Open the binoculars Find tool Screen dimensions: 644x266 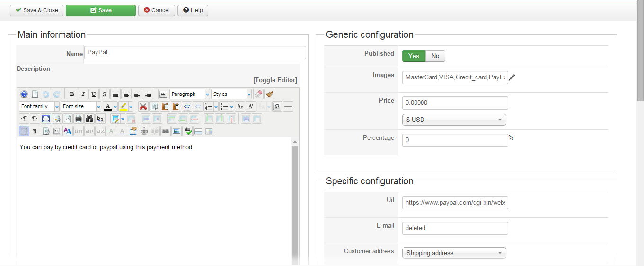89,119
